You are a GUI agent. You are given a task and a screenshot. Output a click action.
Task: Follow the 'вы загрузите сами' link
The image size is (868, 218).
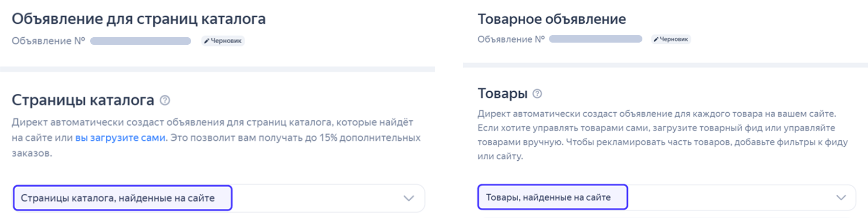(120, 138)
